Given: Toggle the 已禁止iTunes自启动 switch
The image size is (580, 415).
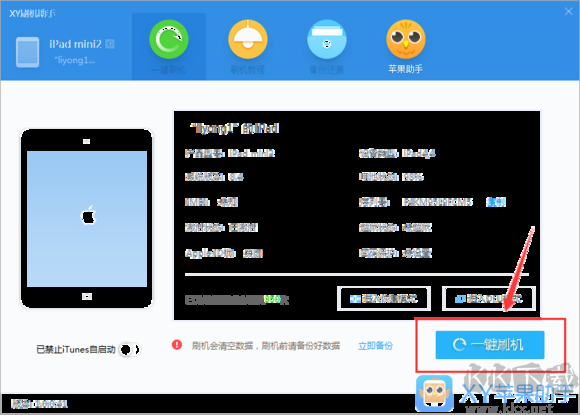Looking at the screenshot, I should pyautogui.click(x=130, y=349).
